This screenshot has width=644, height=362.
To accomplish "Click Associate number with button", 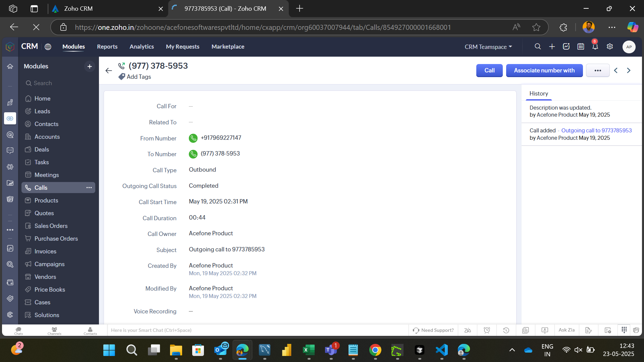I will (544, 70).
